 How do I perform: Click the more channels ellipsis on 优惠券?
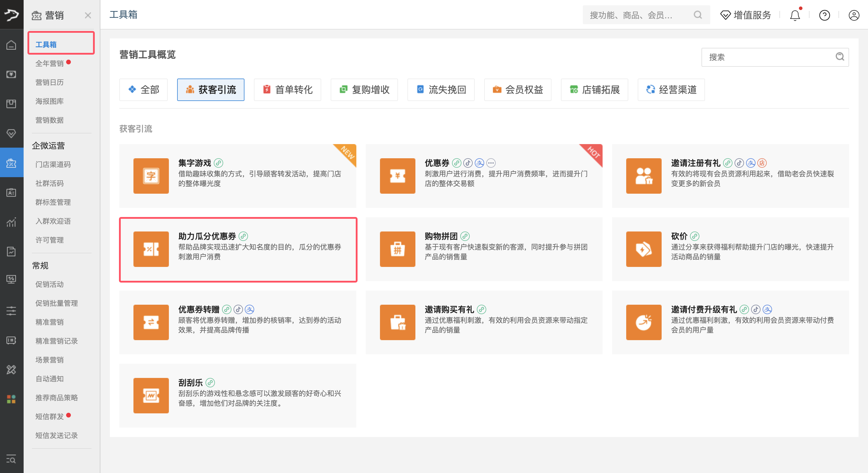click(491, 163)
